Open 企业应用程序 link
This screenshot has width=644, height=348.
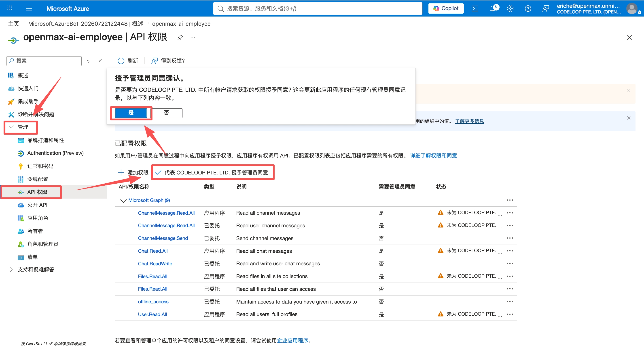coord(292,340)
